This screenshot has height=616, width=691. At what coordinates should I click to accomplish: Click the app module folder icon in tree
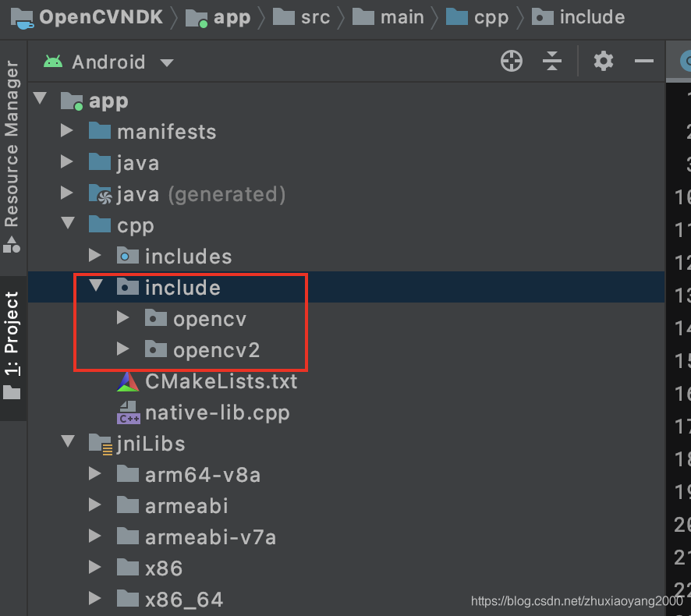click(x=72, y=101)
